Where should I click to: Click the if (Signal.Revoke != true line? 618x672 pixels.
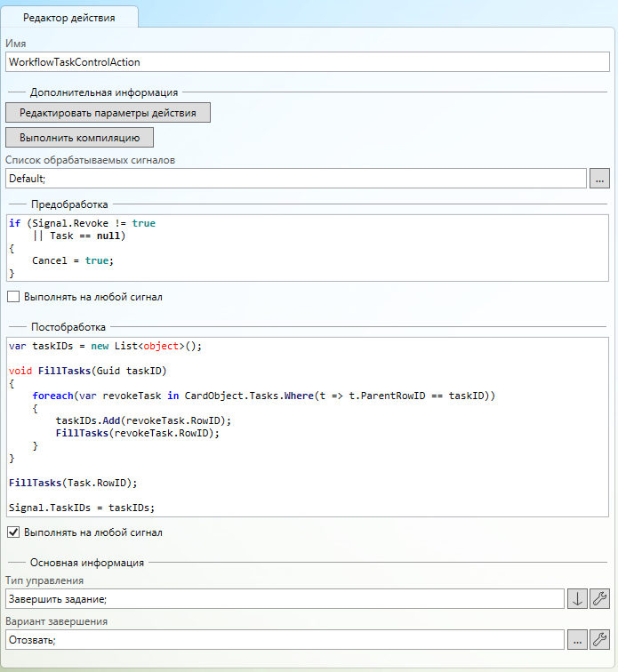82,223
